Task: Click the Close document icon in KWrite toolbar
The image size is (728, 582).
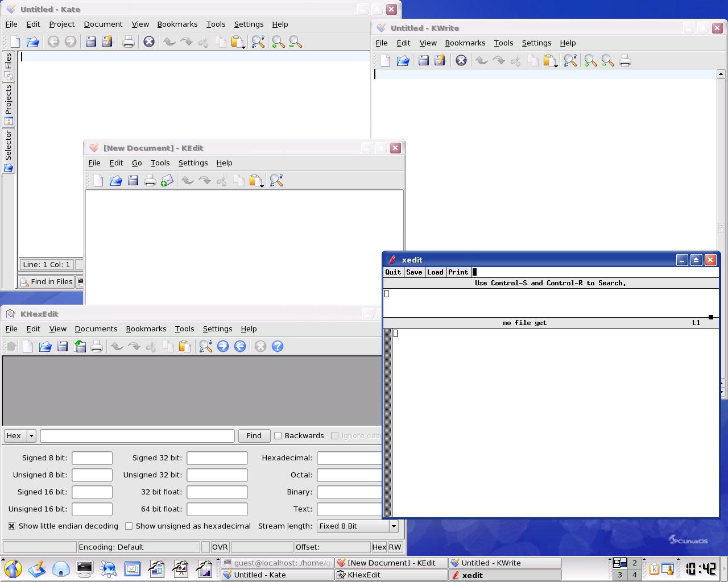Action: [461, 60]
